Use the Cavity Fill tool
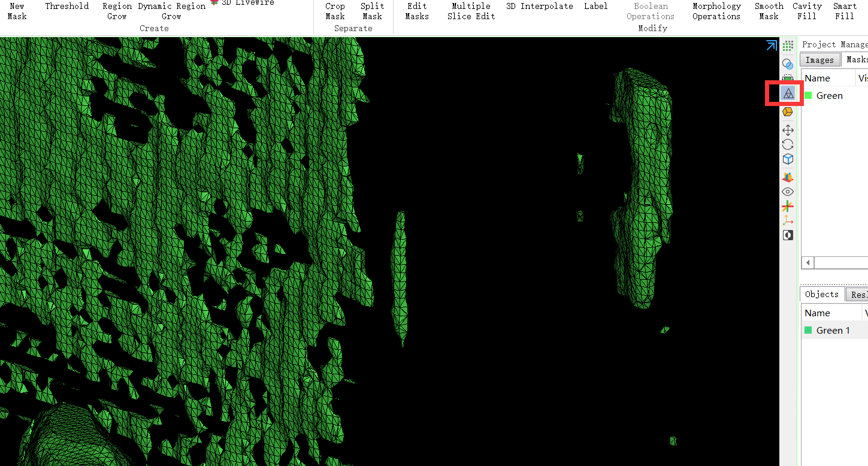 pyautogui.click(x=807, y=11)
